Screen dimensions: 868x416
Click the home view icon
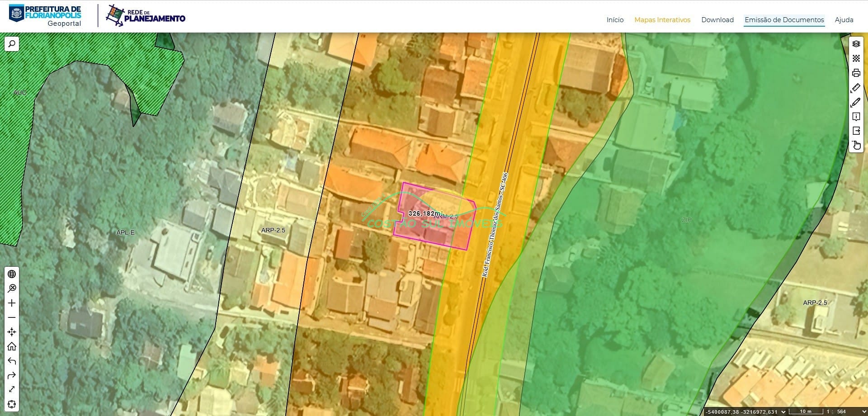click(x=12, y=346)
